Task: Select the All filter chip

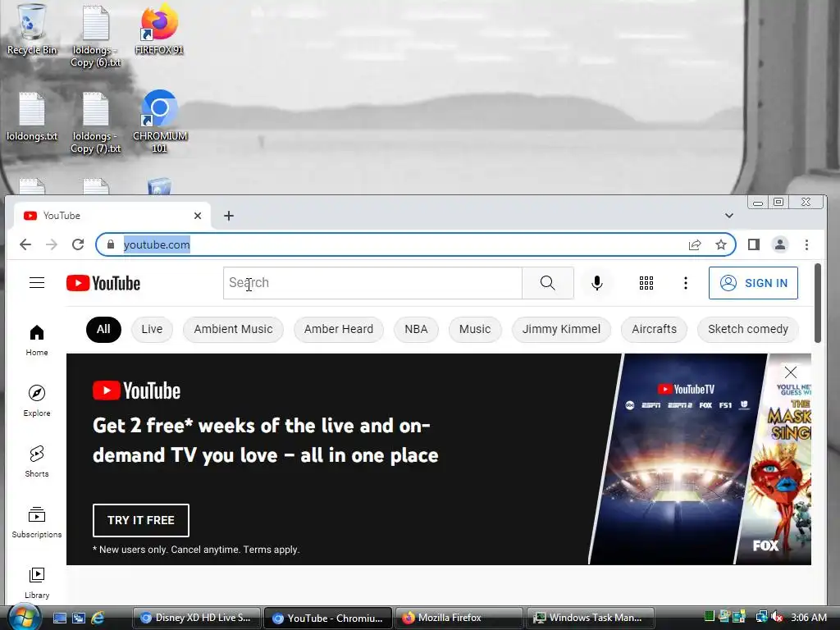Action: 103,329
